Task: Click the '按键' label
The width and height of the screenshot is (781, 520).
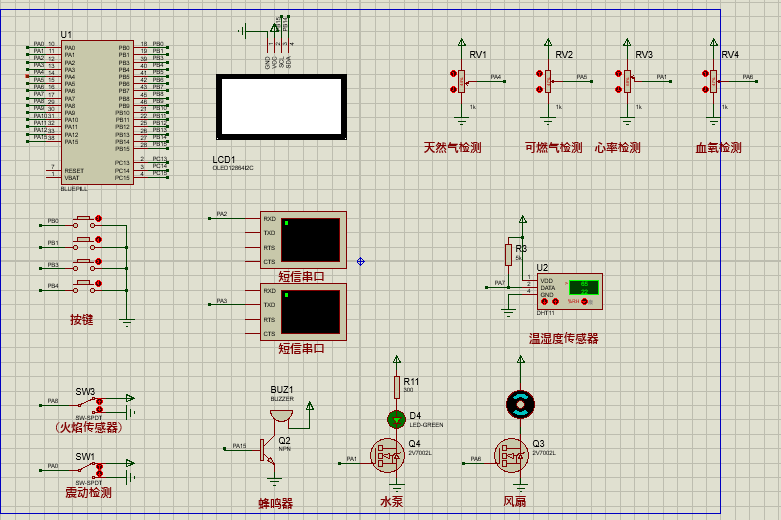Action: pyautogui.click(x=82, y=320)
